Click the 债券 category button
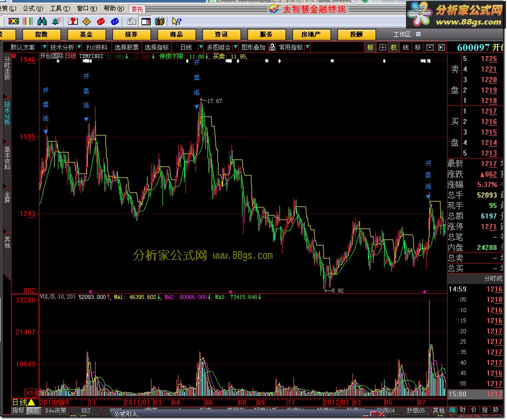The width and height of the screenshot is (507, 420). [131, 34]
